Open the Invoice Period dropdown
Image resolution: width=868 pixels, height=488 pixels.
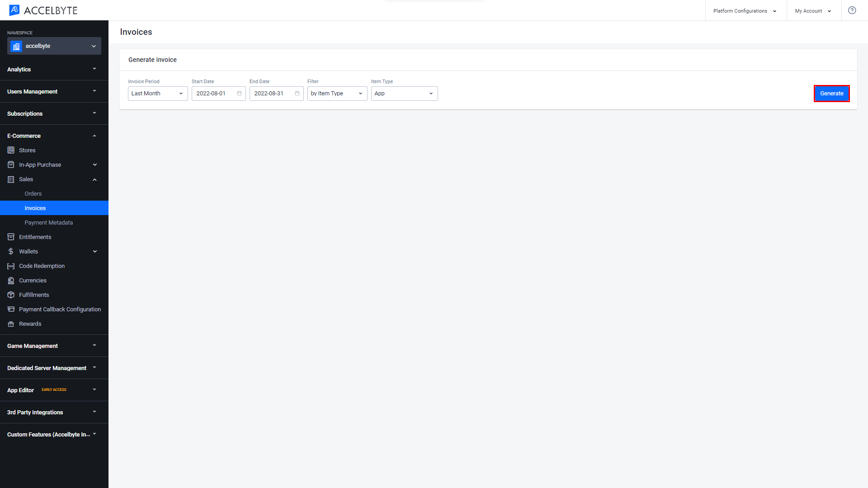click(x=157, y=93)
